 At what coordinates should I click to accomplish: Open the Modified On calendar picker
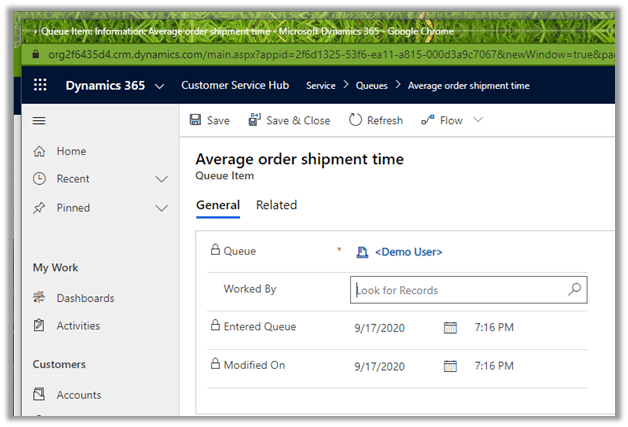point(450,366)
